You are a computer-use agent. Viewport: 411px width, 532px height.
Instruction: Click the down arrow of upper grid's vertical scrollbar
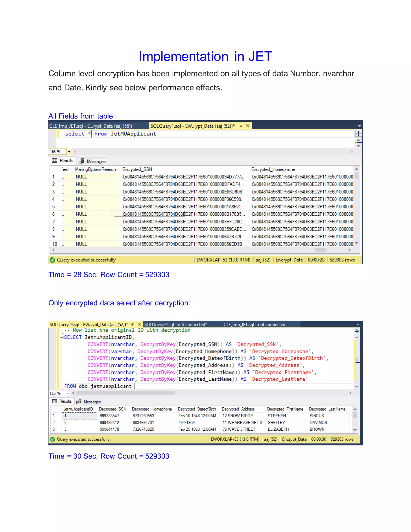(356, 243)
